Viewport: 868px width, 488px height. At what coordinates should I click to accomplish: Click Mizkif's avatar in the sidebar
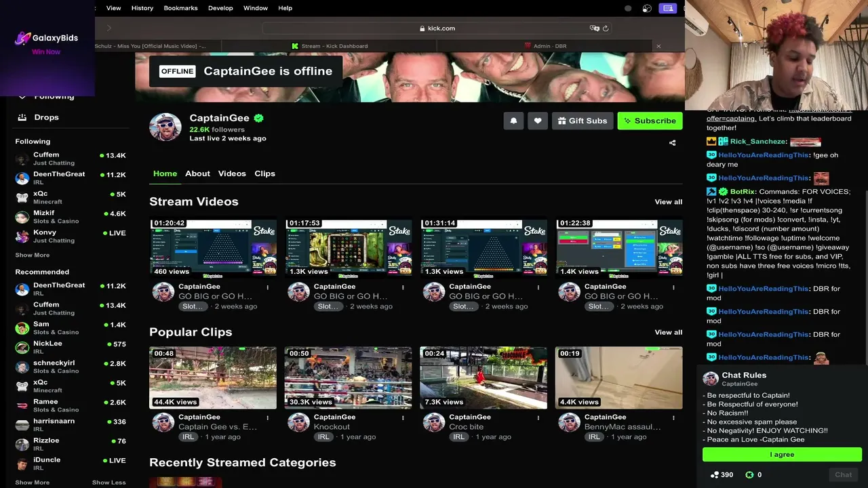point(22,217)
